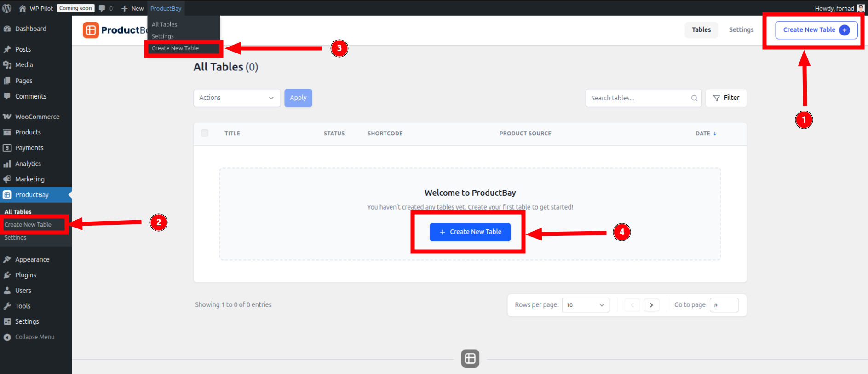Click the Coming soon badge

click(x=75, y=8)
